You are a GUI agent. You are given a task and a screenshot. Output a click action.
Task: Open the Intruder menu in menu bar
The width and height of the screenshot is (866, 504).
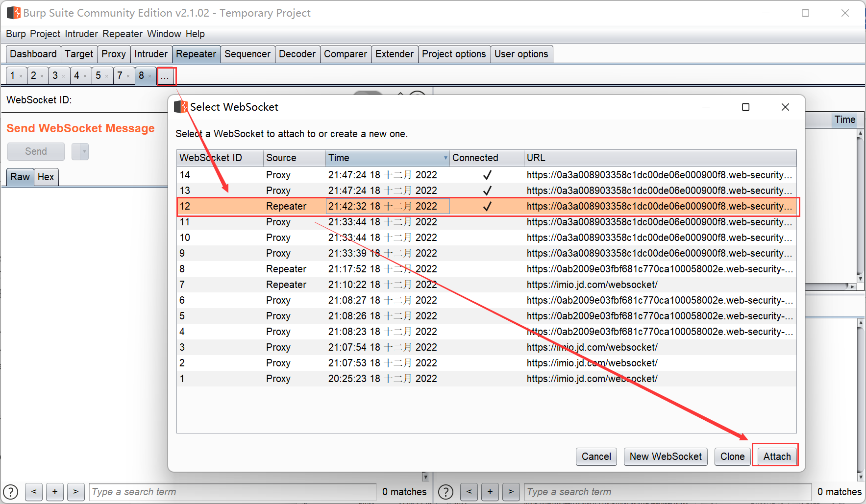coord(81,34)
